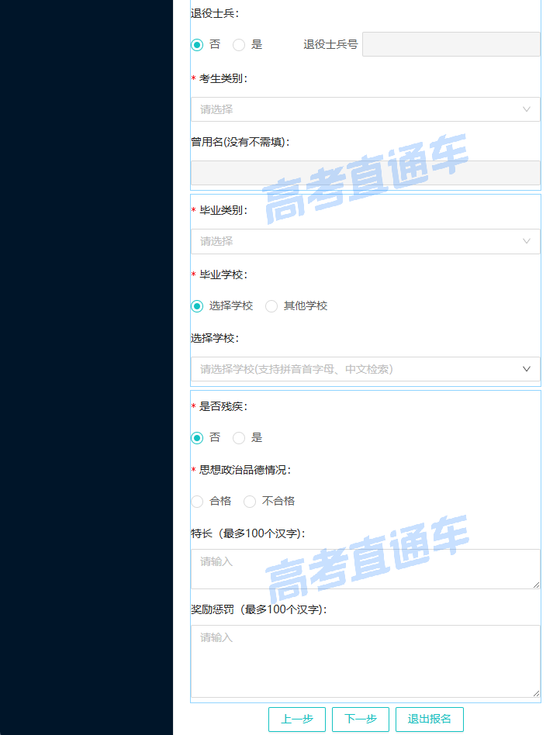Image resolution: width=560 pixels, height=735 pixels.
Task: Click the 考生类别 dropdown chevron arrow
Action: coord(527,109)
